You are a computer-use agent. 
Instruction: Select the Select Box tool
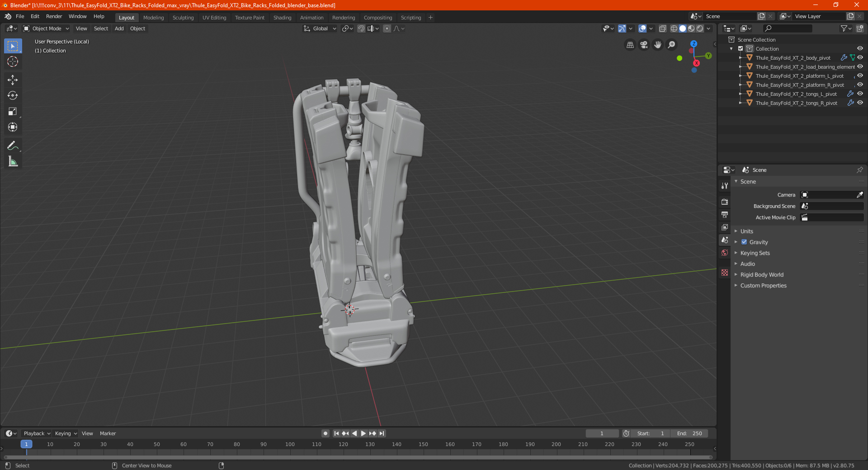(13, 46)
